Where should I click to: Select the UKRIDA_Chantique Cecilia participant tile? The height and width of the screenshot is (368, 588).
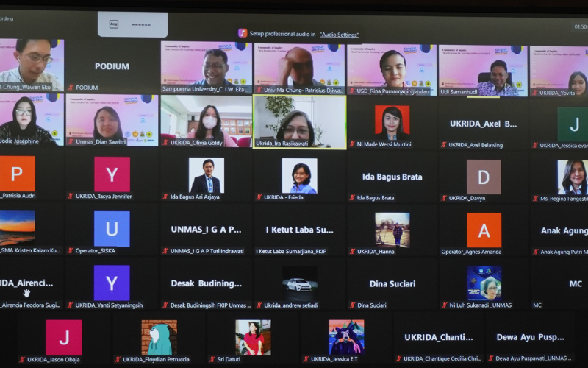point(438,338)
